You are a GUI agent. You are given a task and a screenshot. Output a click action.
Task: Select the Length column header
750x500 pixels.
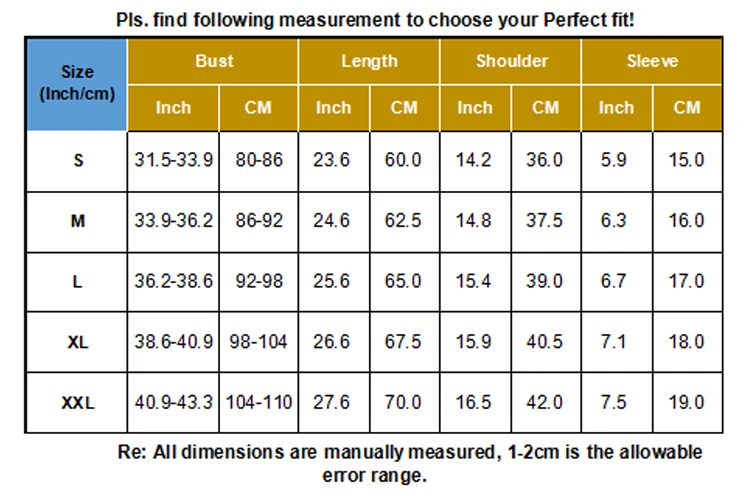tap(369, 61)
